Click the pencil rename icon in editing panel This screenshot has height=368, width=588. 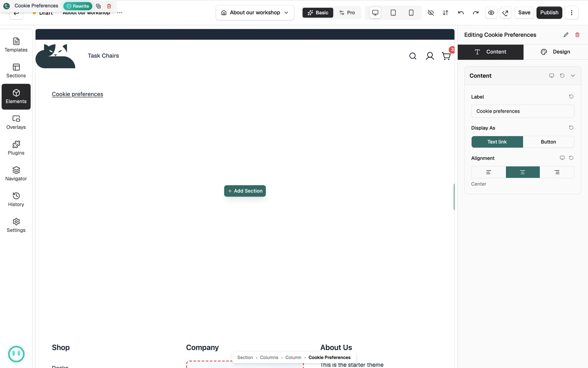[x=566, y=35]
